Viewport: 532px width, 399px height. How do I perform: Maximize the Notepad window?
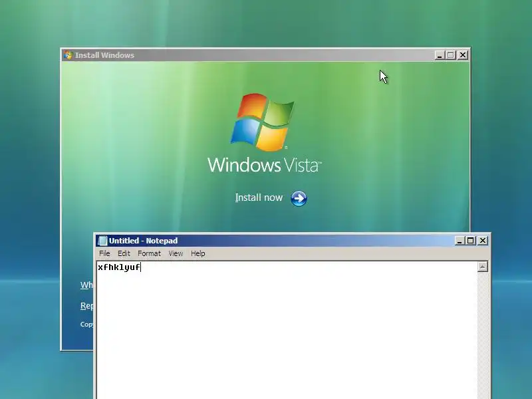tap(471, 241)
